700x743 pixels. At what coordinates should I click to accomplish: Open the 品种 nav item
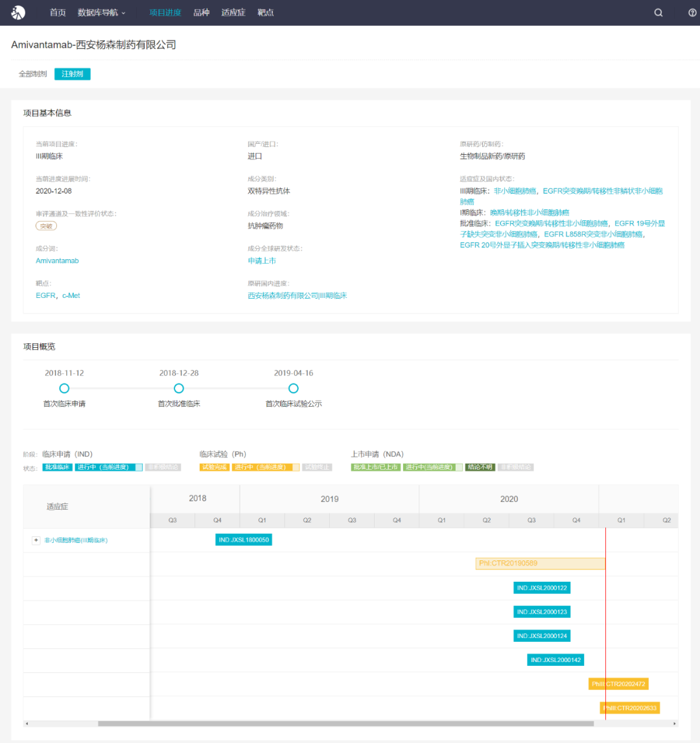coord(201,13)
